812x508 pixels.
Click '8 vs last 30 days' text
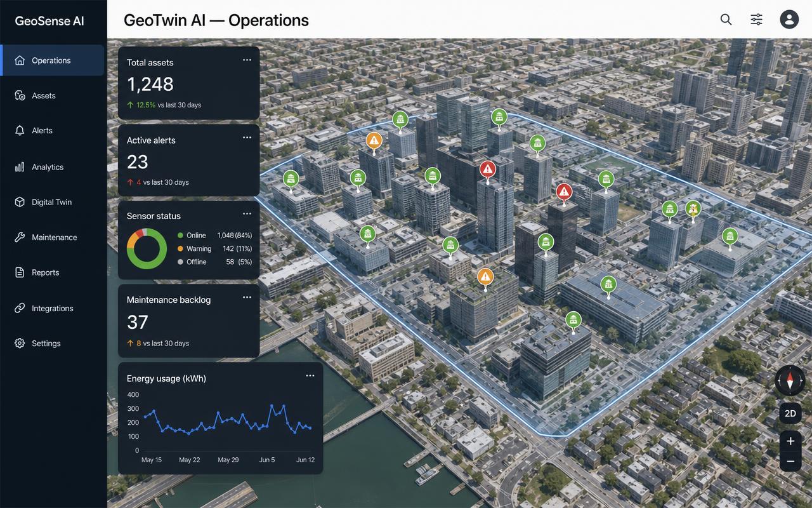163,344
